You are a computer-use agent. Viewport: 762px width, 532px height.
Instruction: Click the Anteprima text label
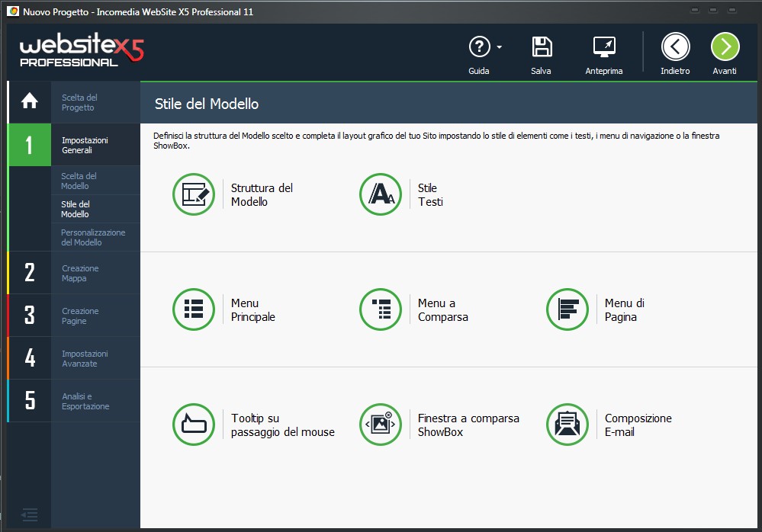[x=604, y=71]
